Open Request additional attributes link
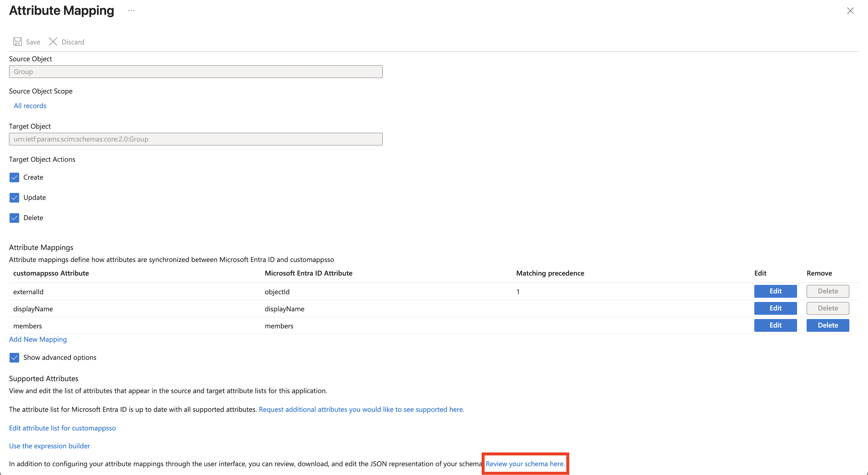Viewport: 868px width, 475px height. click(361, 410)
